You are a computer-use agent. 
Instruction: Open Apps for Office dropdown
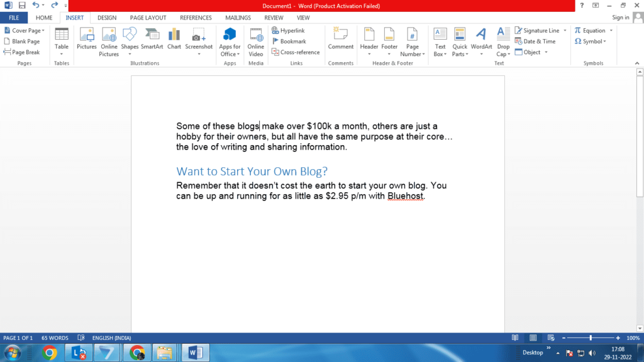230,42
